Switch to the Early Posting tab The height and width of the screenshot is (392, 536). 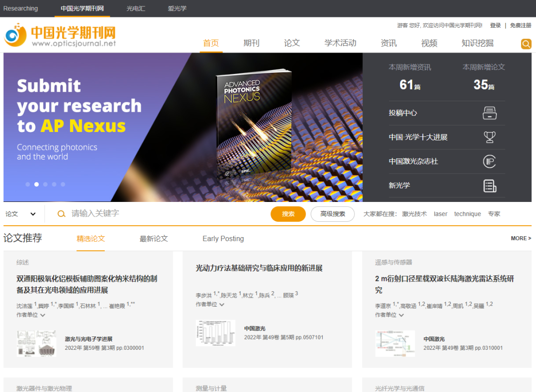(x=223, y=239)
